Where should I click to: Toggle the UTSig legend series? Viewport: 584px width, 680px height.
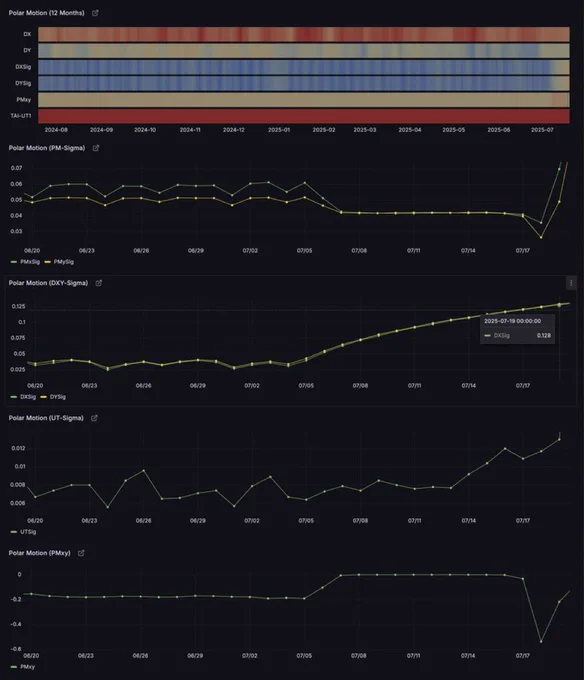[23, 532]
